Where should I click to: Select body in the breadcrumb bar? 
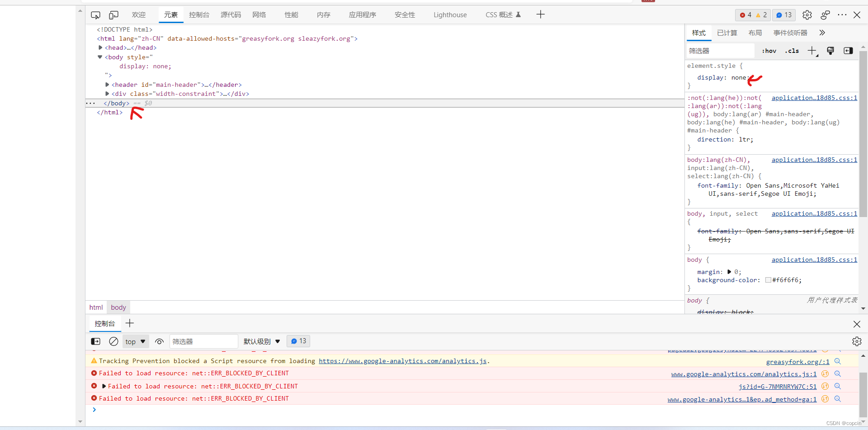point(118,307)
